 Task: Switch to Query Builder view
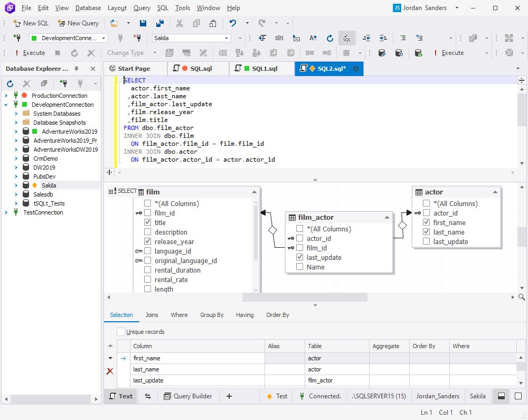(x=187, y=396)
